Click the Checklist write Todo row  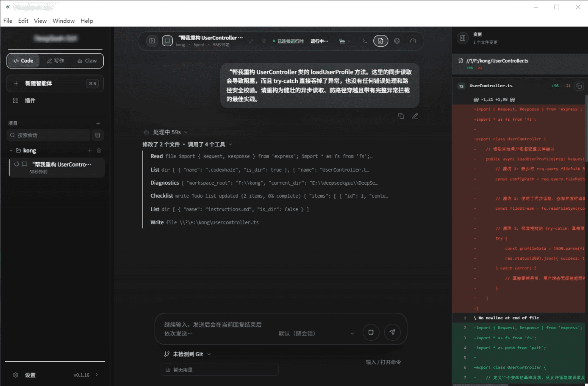coord(269,196)
